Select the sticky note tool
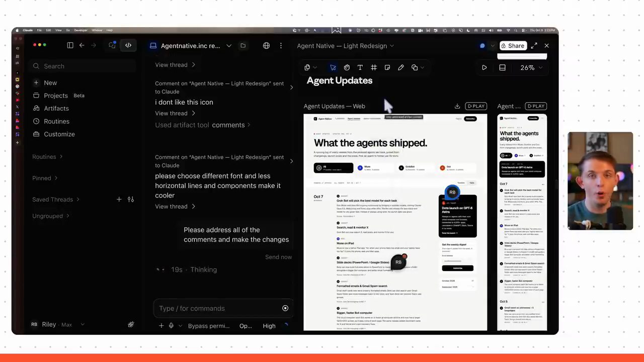 (x=387, y=67)
